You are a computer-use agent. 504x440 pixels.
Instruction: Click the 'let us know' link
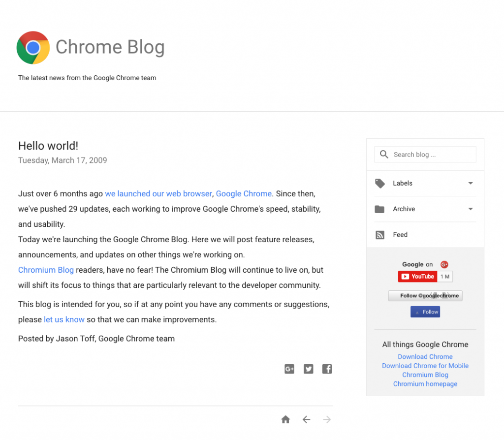(x=64, y=319)
